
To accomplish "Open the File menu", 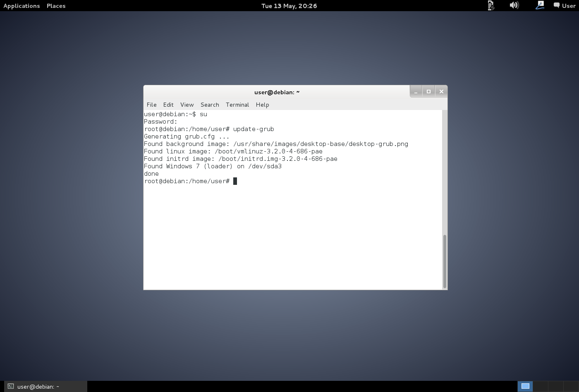I will coord(151,105).
